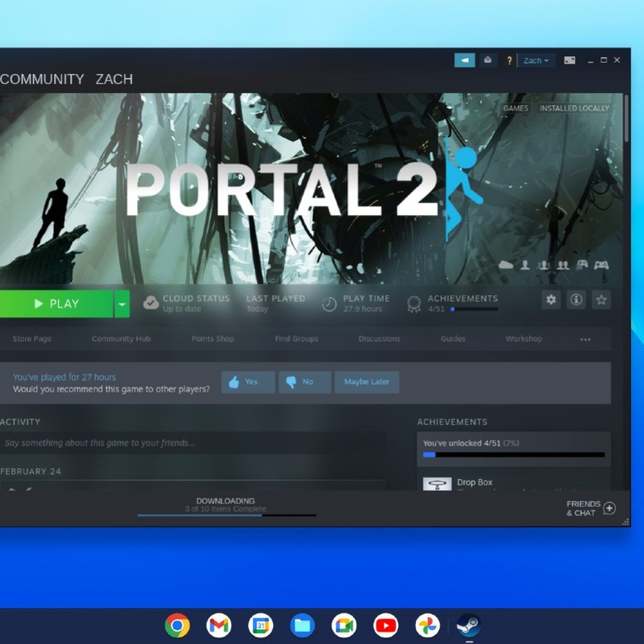The width and height of the screenshot is (644, 644).
Task: Select No thumbs down recommendation
Action: pos(304,382)
